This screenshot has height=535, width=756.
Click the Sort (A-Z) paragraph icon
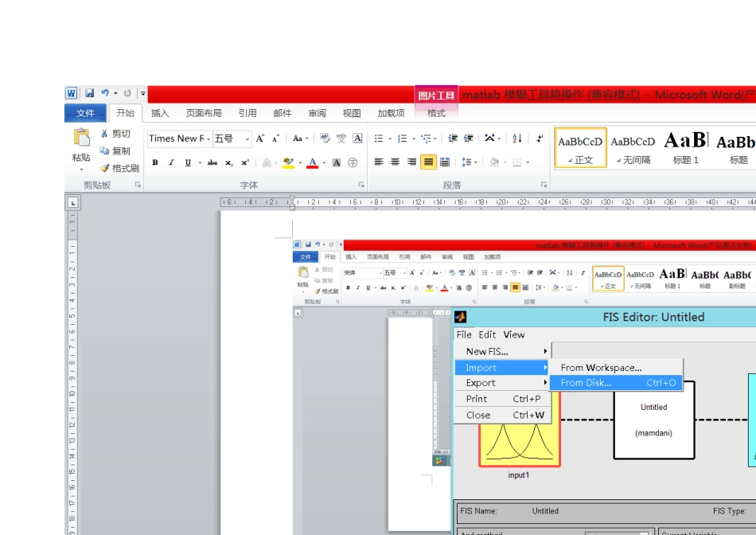[x=517, y=139]
